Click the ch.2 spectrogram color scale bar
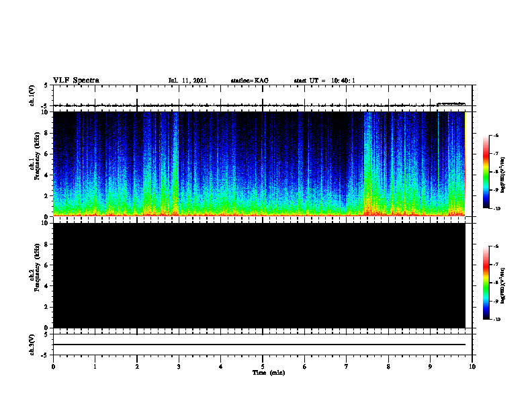 486,283
